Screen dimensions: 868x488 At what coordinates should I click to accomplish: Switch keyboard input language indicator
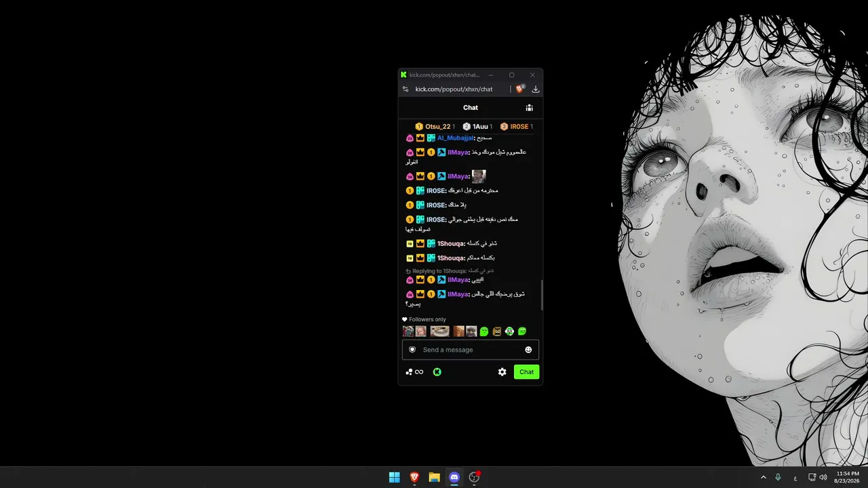click(x=795, y=477)
